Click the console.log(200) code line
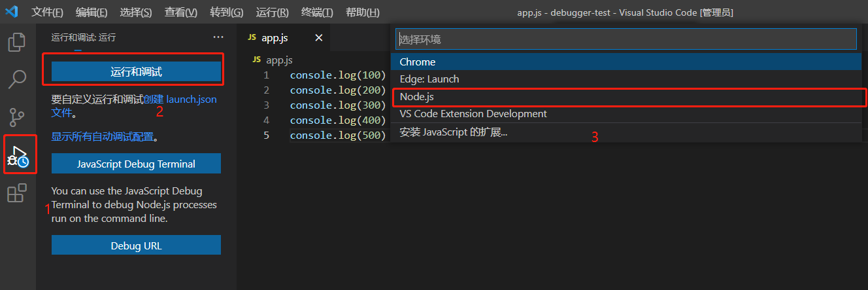Screen dimensions: 868x290 pos(339,90)
